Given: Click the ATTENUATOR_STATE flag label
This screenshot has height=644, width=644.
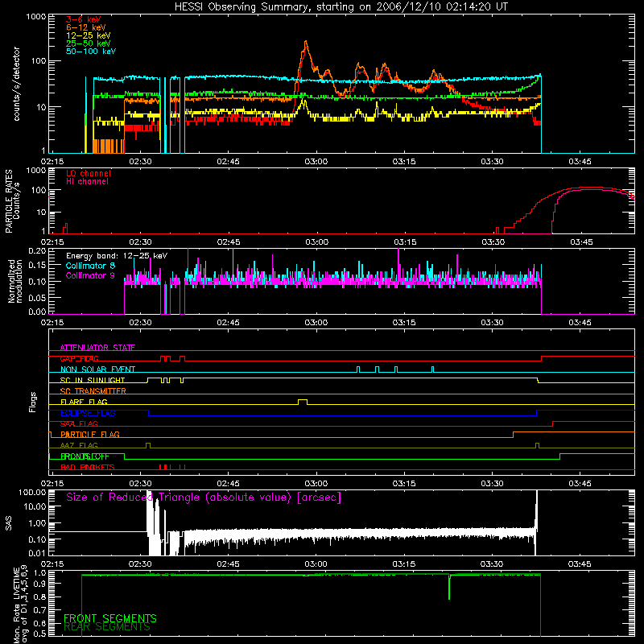Looking at the screenshot, I should [x=97, y=348].
